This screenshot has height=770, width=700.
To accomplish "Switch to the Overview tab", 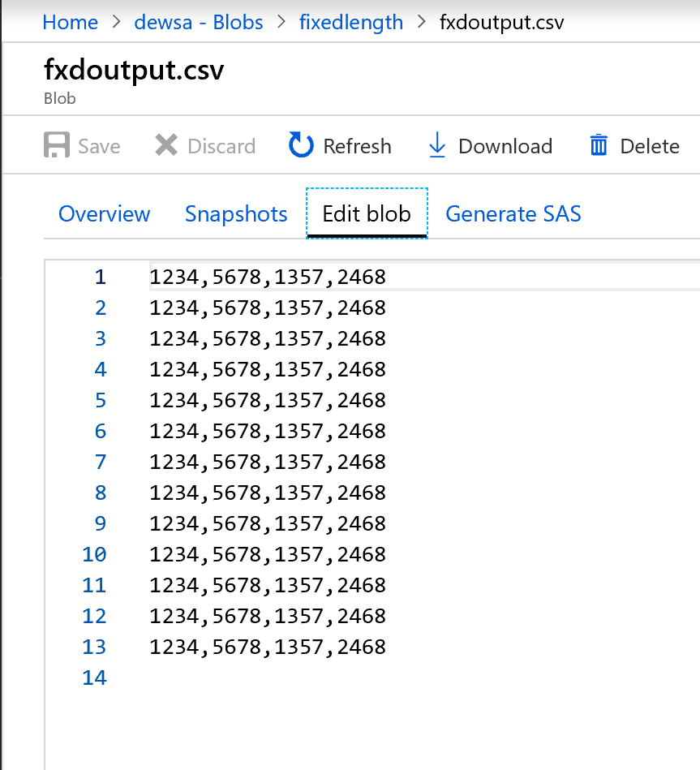I will pyautogui.click(x=104, y=213).
